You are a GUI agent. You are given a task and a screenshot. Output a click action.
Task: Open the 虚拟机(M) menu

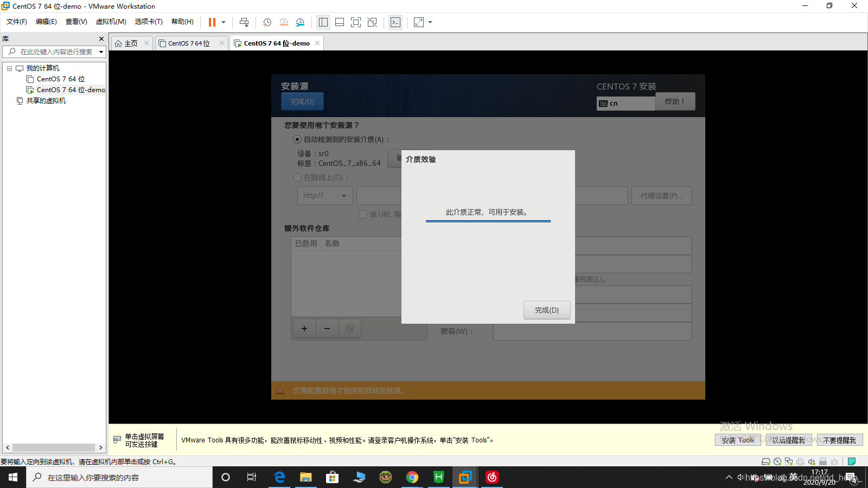(111, 22)
